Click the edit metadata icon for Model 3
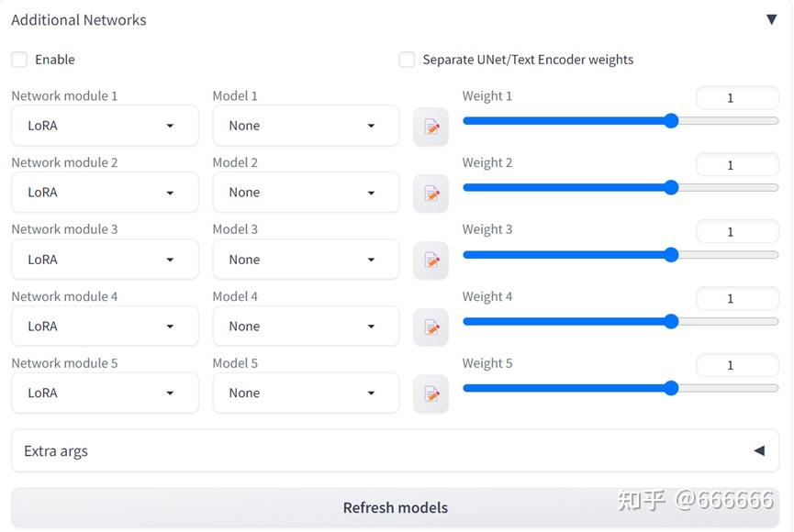 click(431, 260)
